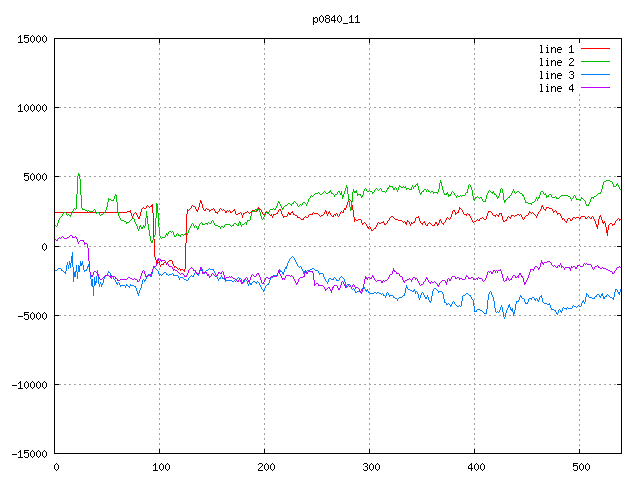Viewport: 640px width, 480px height.
Task: Click the 400 x-axis tick label
Action: pyautogui.click(x=475, y=467)
